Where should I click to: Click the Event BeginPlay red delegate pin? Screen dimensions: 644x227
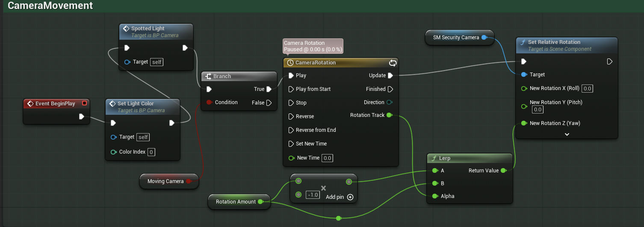click(84, 103)
